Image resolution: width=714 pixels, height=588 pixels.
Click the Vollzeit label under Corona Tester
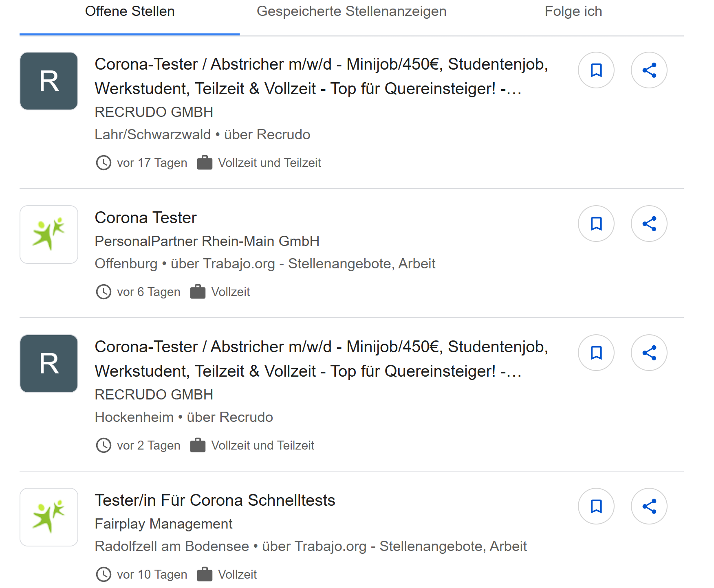click(x=230, y=292)
